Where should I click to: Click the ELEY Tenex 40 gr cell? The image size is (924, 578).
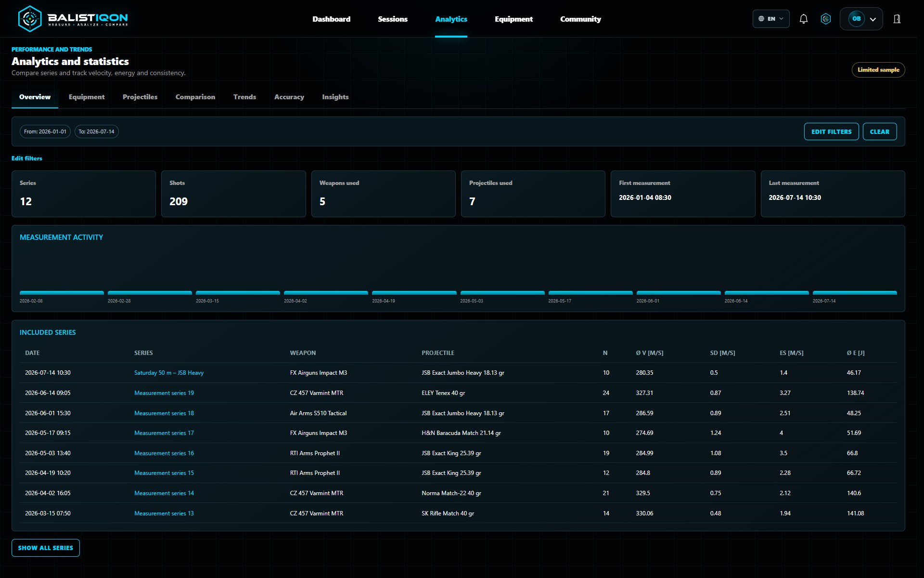click(x=443, y=393)
